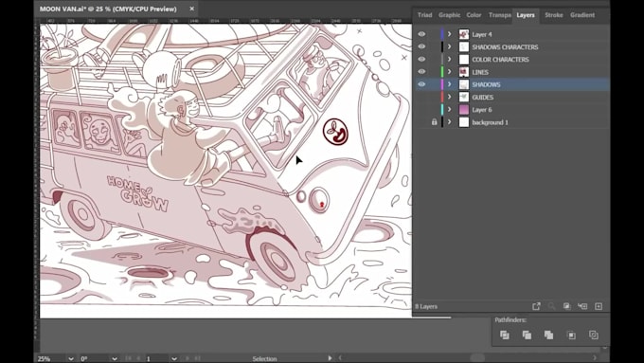Hide the LINES layer
This screenshot has height=363, width=644.
tap(421, 71)
